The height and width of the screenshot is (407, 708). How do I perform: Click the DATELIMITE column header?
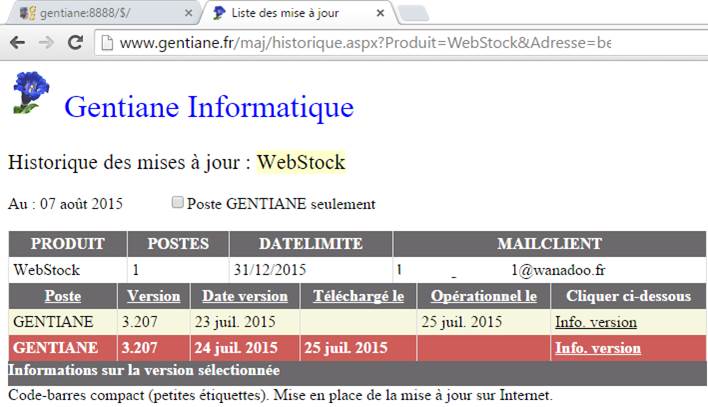311,244
